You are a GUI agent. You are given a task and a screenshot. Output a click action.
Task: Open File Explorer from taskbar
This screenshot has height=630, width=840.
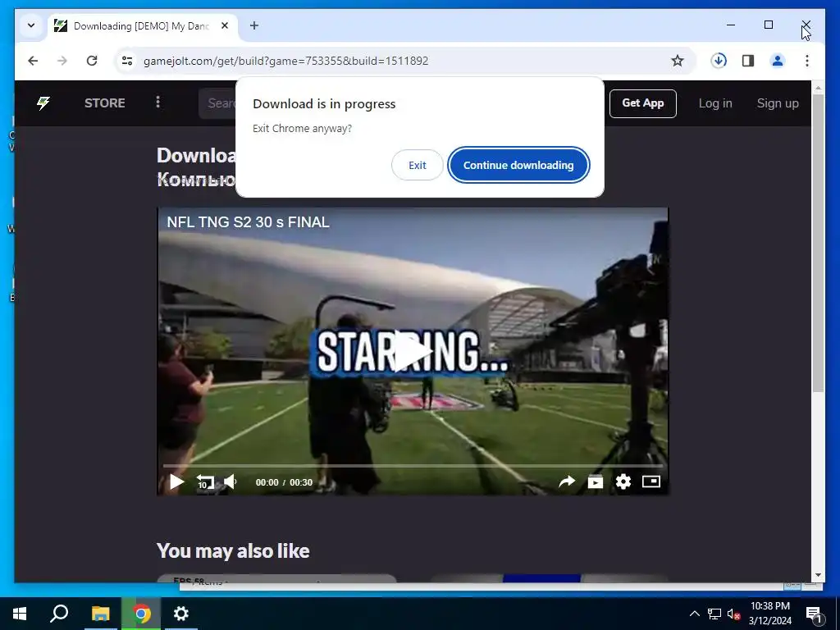tap(100, 614)
